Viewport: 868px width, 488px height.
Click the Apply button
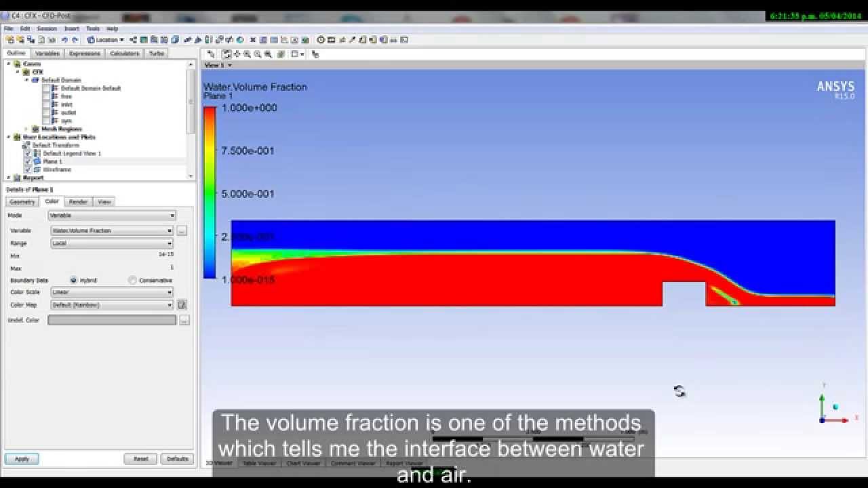(22, 459)
